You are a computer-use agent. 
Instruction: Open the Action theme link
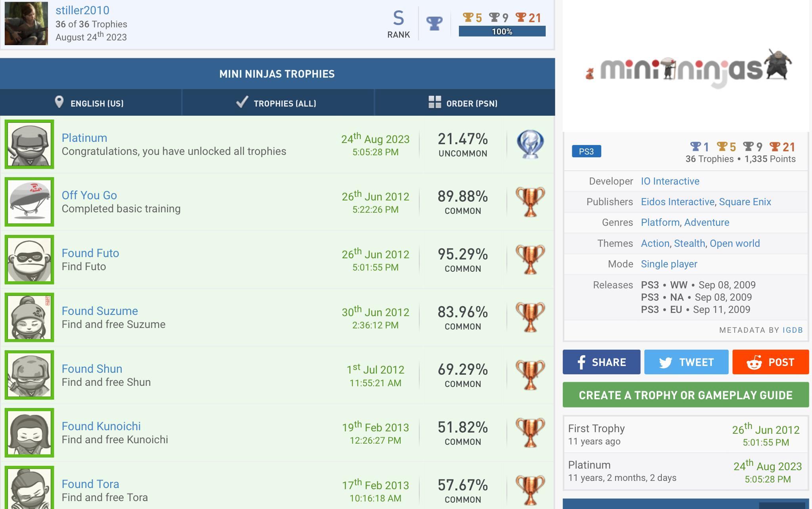click(655, 243)
